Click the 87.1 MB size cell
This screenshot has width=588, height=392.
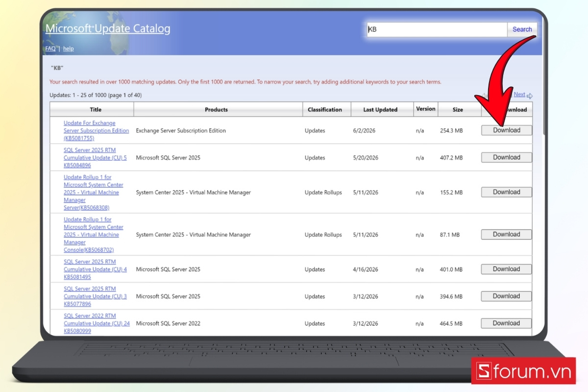tap(450, 235)
